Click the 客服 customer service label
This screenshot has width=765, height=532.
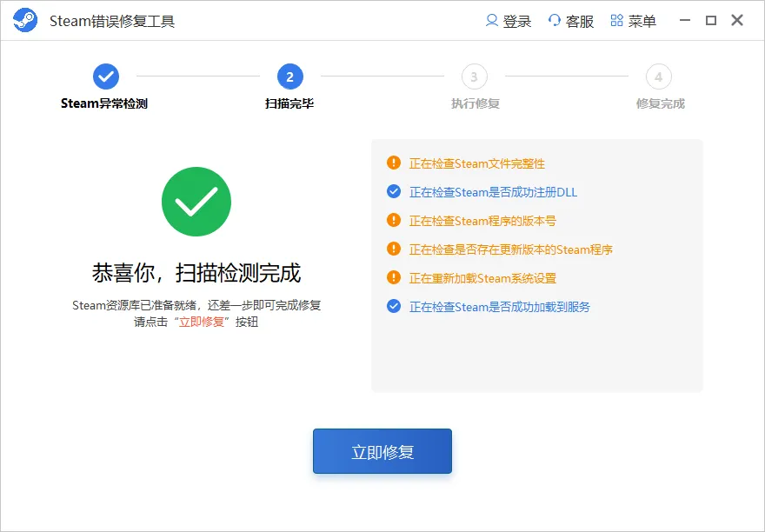580,21
